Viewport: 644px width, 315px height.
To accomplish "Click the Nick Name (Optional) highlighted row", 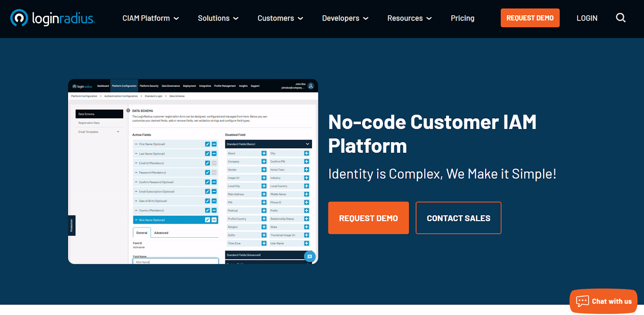I will click(175, 220).
